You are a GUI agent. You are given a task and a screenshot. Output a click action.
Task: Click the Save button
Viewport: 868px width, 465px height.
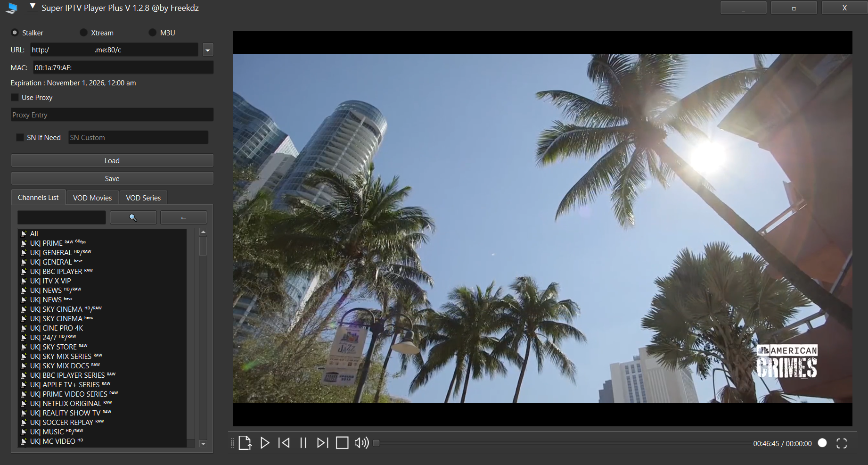point(112,178)
